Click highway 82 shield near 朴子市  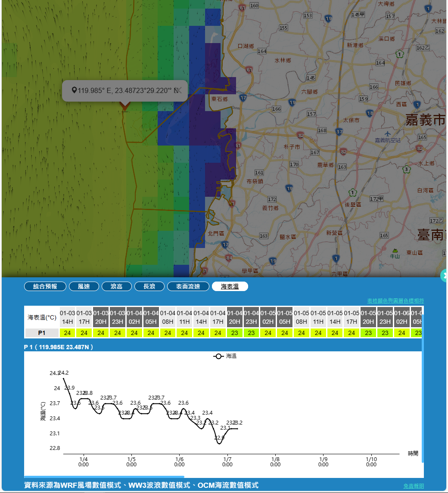300,136
